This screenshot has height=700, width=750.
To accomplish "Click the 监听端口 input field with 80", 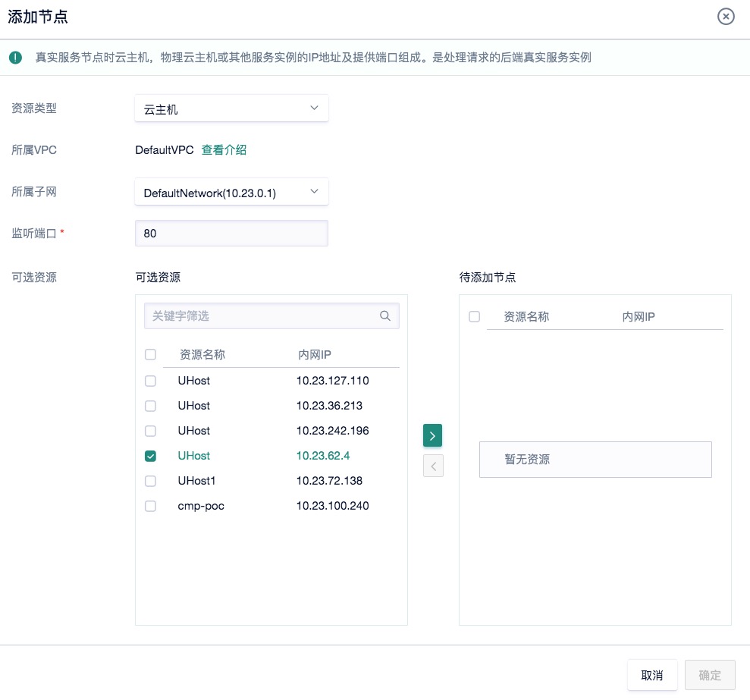I will 231,234.
